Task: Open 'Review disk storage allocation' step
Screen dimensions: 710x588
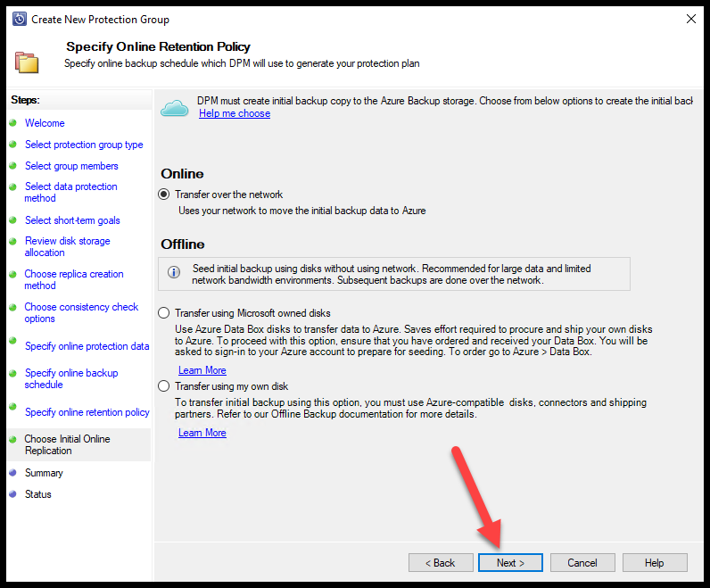Action: [67, 246]
